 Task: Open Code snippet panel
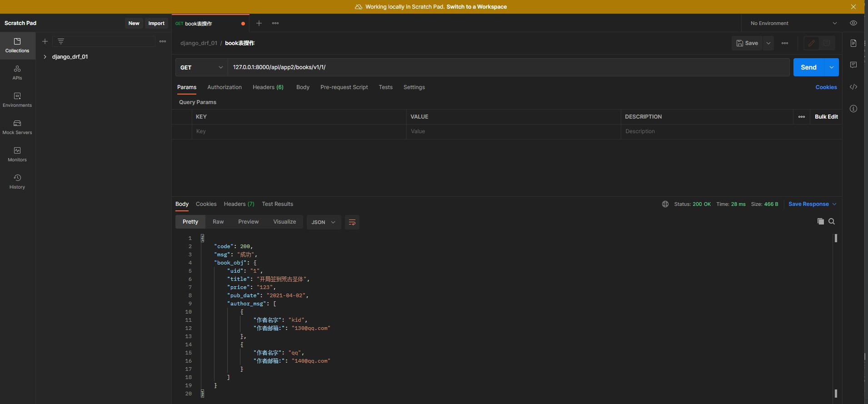(853, 87)
